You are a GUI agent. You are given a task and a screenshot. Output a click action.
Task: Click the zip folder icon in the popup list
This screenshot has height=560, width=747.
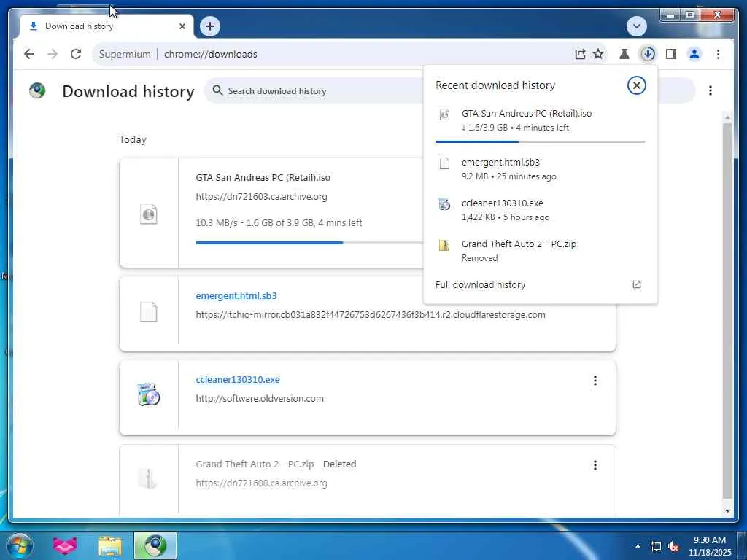[444, 245]
